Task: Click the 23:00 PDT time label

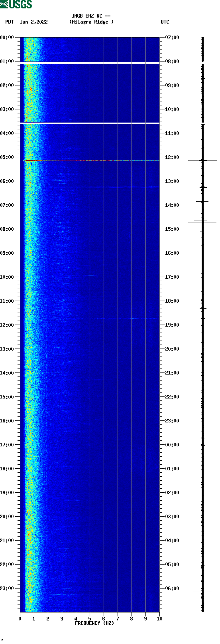Action: 7,589
